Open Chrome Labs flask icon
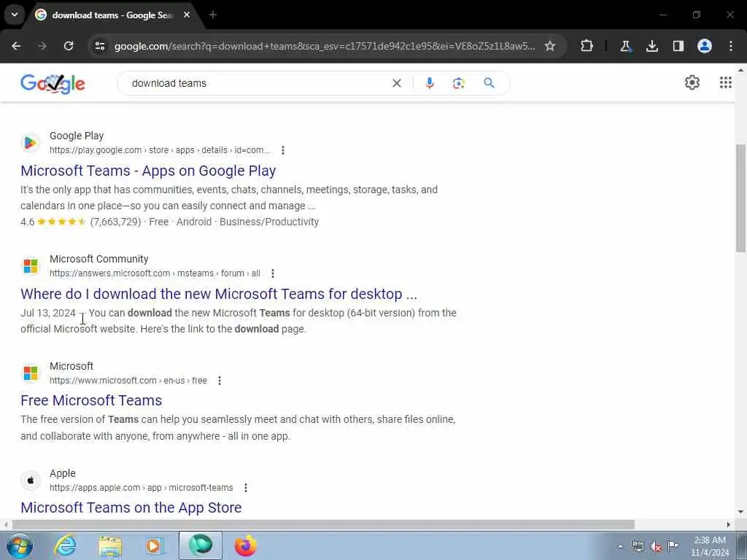Screen dimensions: 747x560 pyautogui.click(x=625, y=46)
